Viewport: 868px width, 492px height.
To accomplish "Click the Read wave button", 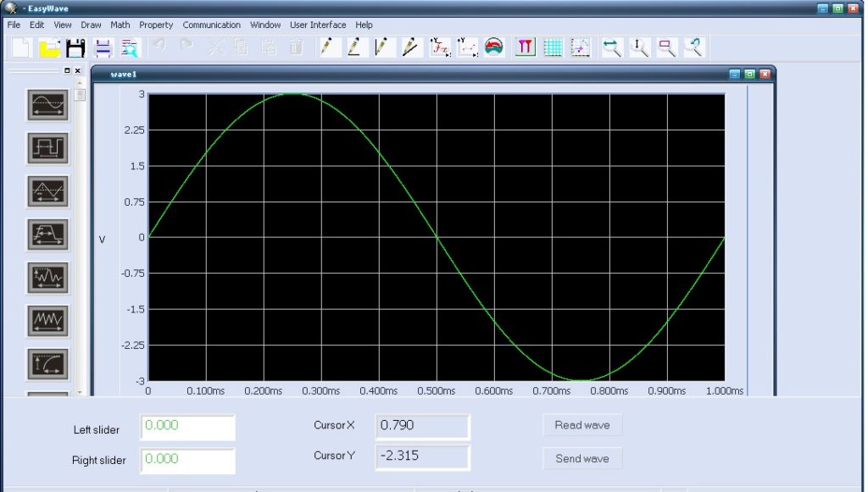I will point(581,424).
